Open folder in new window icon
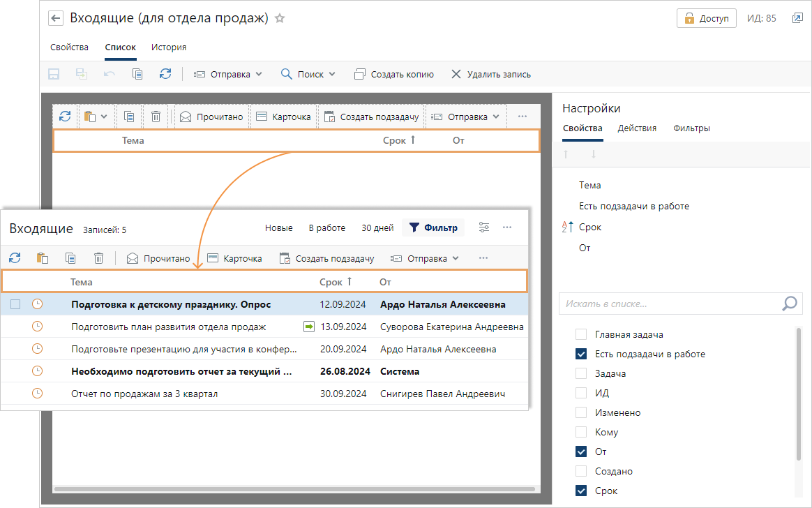Image resolution: width=812 pixels, height=508 pixels. (797, 18)
